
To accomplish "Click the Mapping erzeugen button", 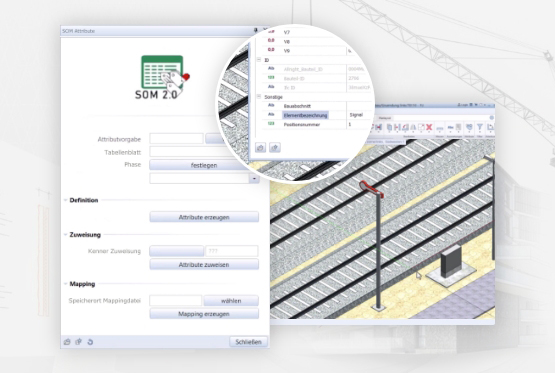I will (x=204, y=314).
